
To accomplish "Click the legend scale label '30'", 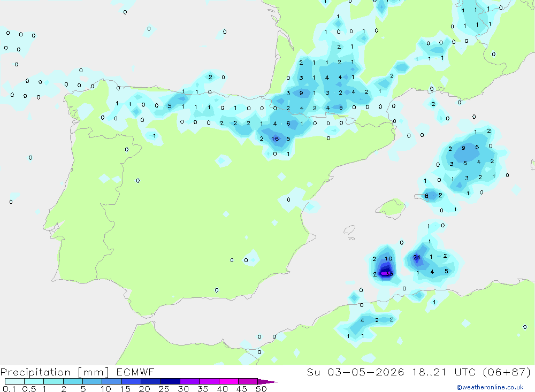I will pyautogui.click(x=183, y=389).
